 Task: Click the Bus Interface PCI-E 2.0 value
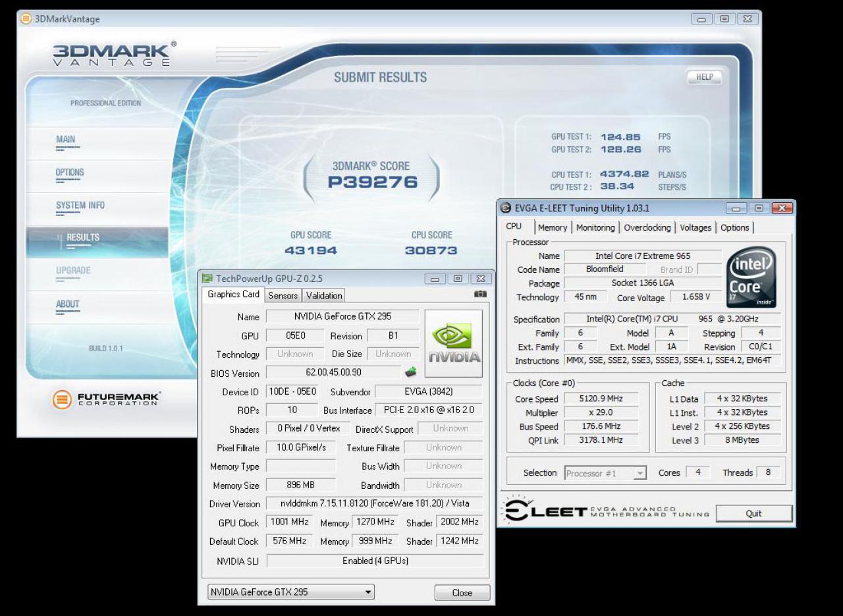tap(429, 410)
